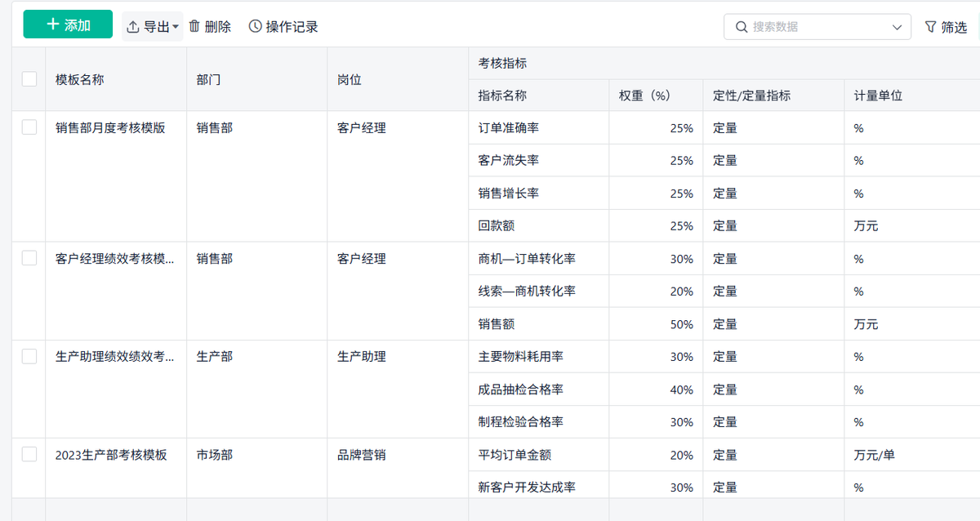Toggle the select-all header checkbox

[29, 79]
